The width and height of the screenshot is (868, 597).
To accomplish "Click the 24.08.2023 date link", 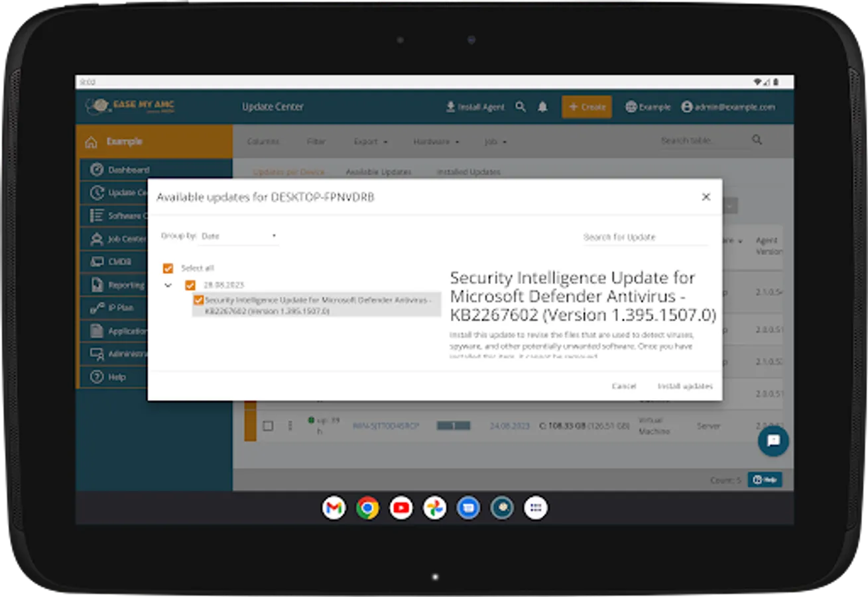I will pyautogui.click(x=509, y=426).
